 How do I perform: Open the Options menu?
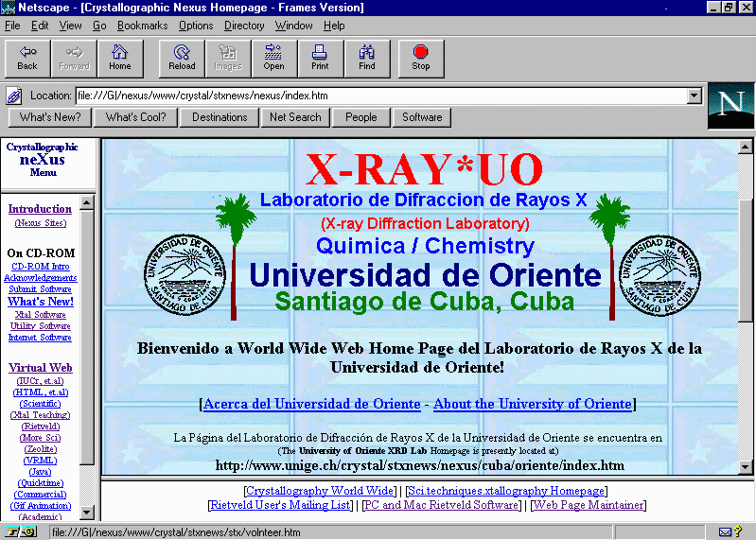click(x=196, y=26)
